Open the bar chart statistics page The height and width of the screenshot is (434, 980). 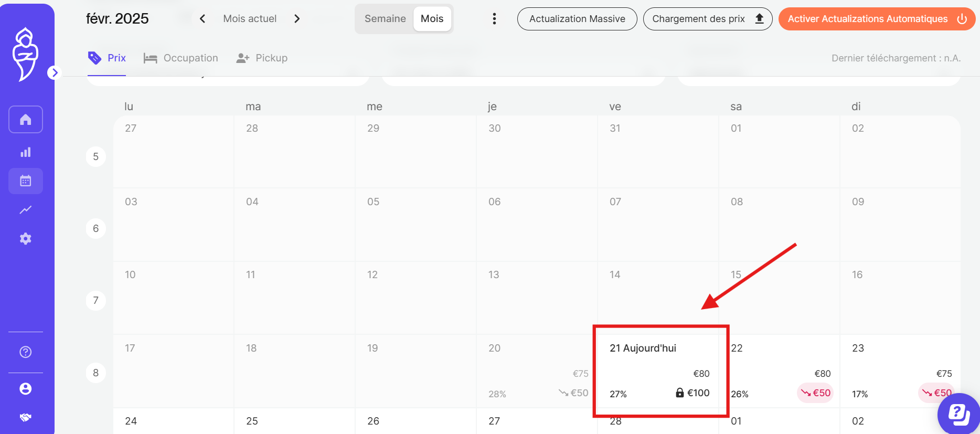pyautogui.click(x=25, y=152)
